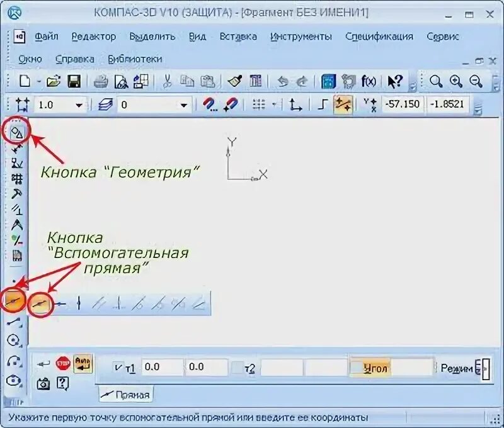Viewport: 504px width, 428px height.
Task: Click the Zoom out magnifier icon
Action: click(476, 82)
